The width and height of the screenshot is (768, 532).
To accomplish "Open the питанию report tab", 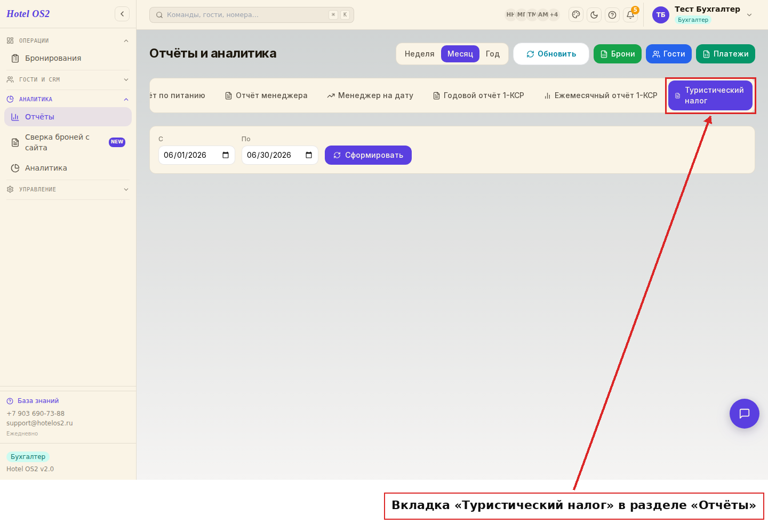I will (178, 95).
